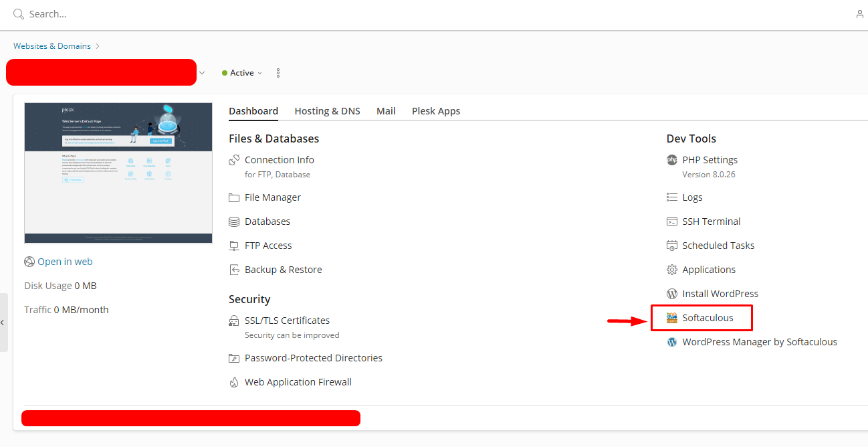Click the Web Application Firewall flame icon

234,382
